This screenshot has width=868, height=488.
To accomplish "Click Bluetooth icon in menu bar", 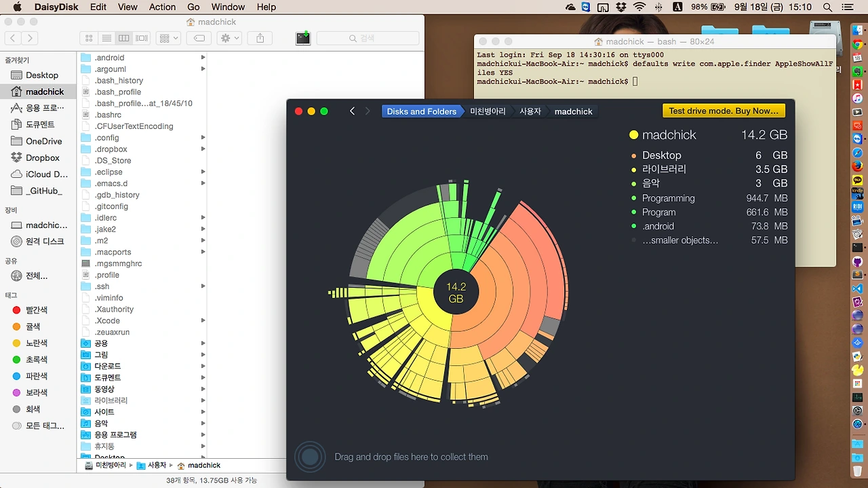I will (658, 7).
